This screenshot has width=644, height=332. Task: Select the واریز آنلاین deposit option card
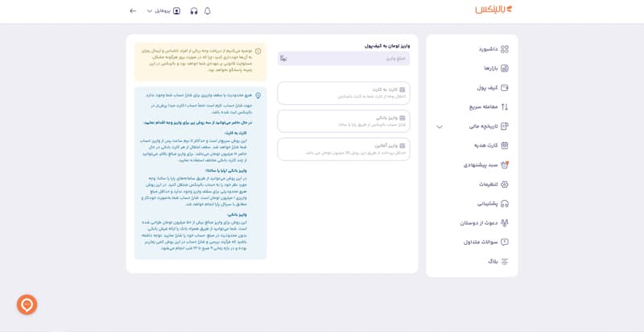(x=344, y=149)
